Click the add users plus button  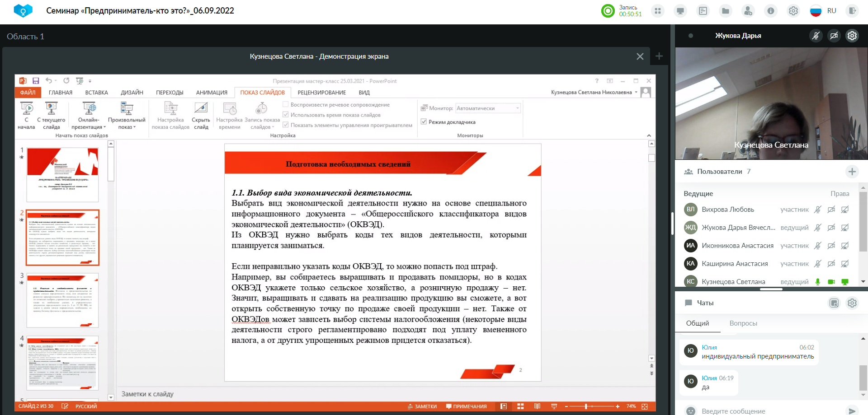852,172
